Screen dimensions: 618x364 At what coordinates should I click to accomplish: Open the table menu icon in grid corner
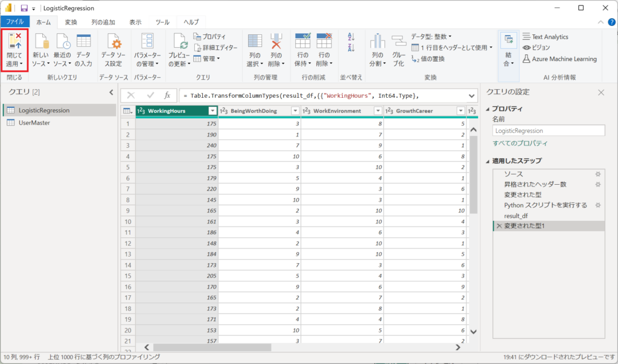tap(128, 111)
